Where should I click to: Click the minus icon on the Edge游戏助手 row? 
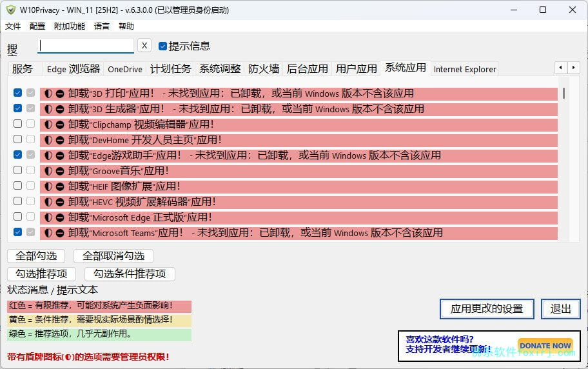point(59,155)
